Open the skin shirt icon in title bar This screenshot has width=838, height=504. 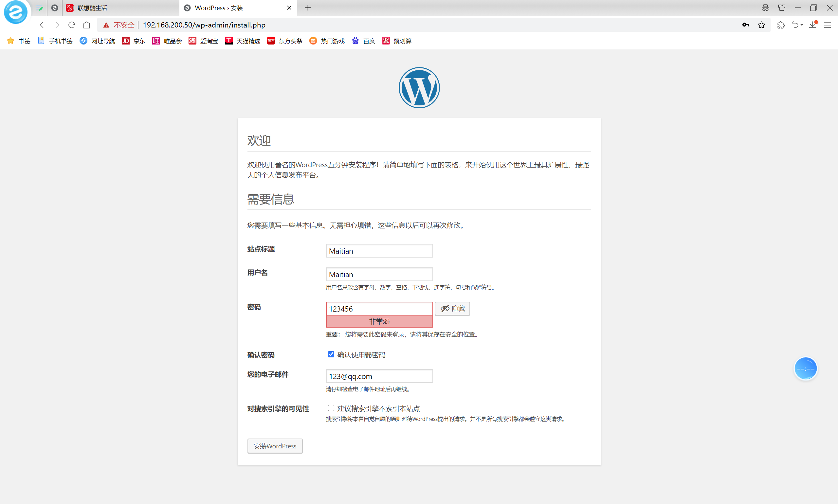click(x=782, y=8)
